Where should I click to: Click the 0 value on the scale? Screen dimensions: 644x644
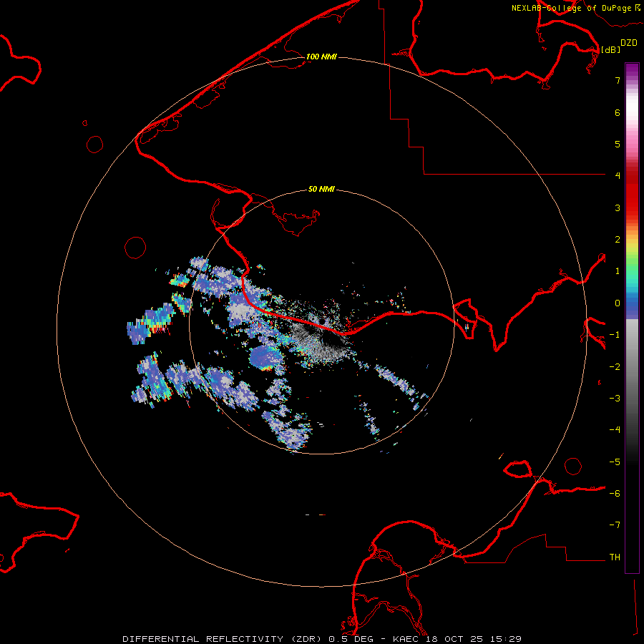pos(618,303)
